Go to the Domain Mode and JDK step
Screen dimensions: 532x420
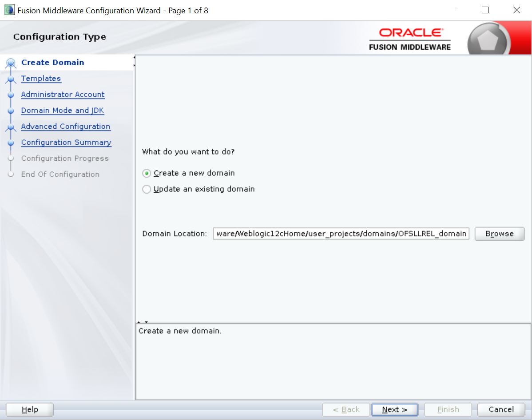pyautogui.click(x=63, y=110)
